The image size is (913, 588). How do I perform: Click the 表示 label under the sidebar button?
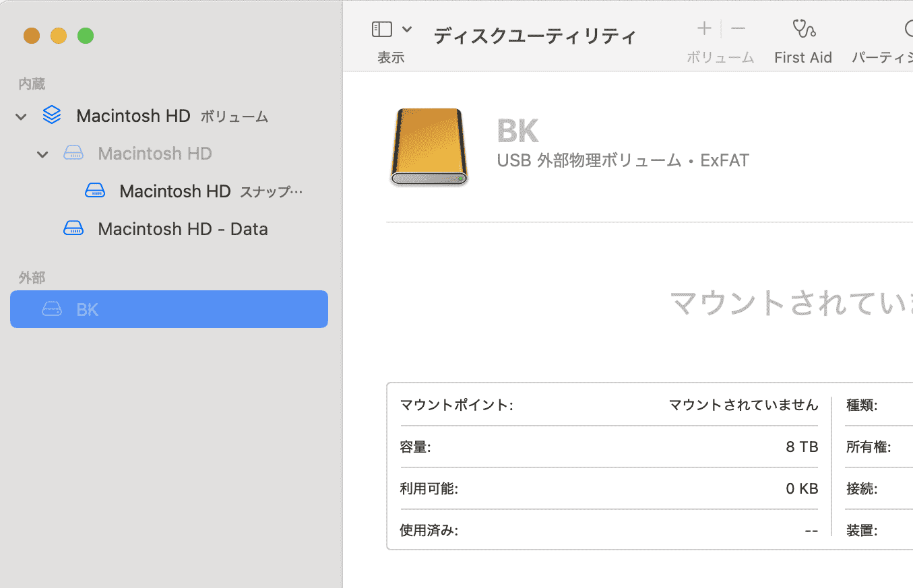391,58
